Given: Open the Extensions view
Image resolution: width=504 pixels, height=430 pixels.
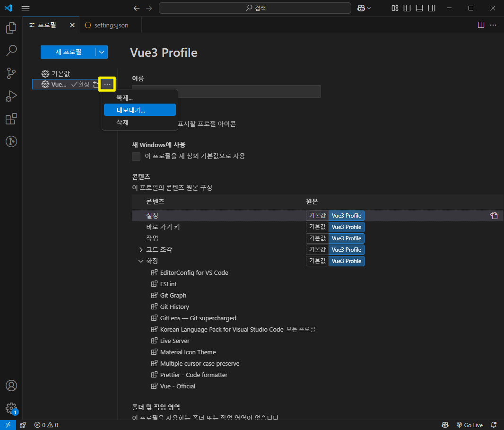Looking at the screenshot, I should coord(11,119).
